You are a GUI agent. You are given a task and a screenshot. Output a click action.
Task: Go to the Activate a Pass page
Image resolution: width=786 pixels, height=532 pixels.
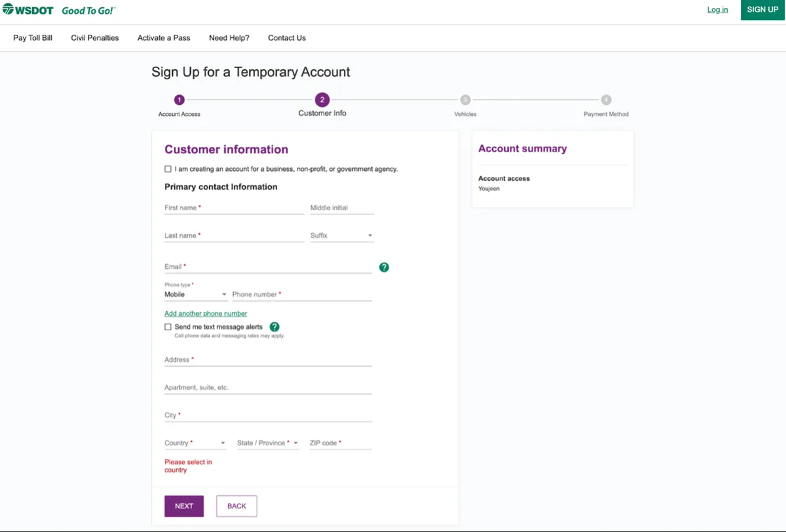(164, 38)
